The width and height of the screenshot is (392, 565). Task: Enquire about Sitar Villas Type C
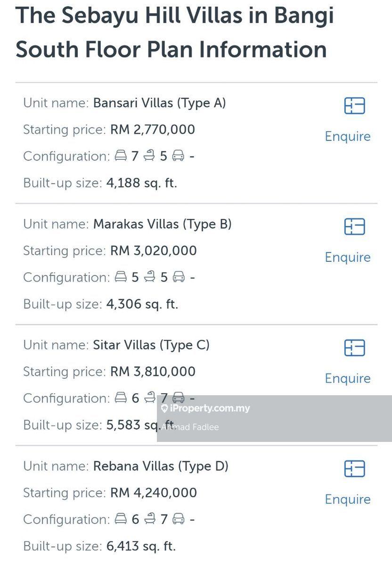click(348, 378)
